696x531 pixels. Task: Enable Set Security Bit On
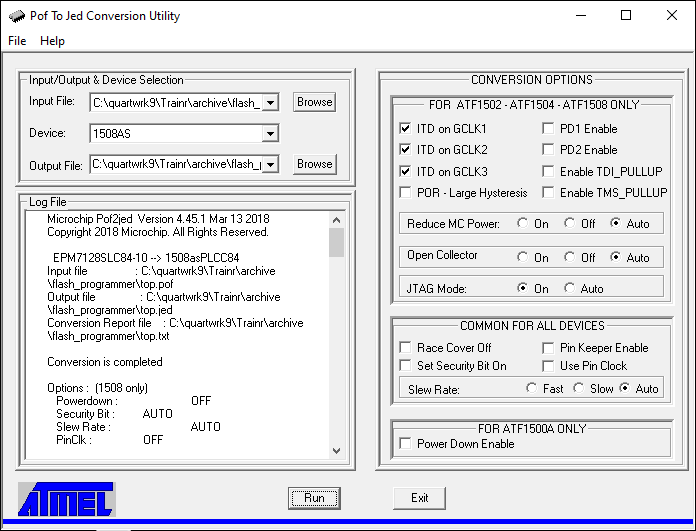point(405,366)
